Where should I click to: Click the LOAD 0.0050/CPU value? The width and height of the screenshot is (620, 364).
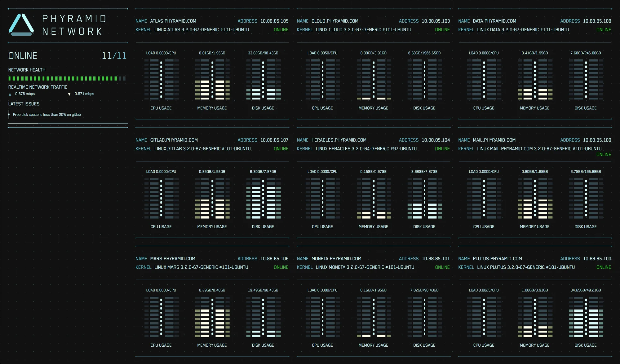coord(322,53)
